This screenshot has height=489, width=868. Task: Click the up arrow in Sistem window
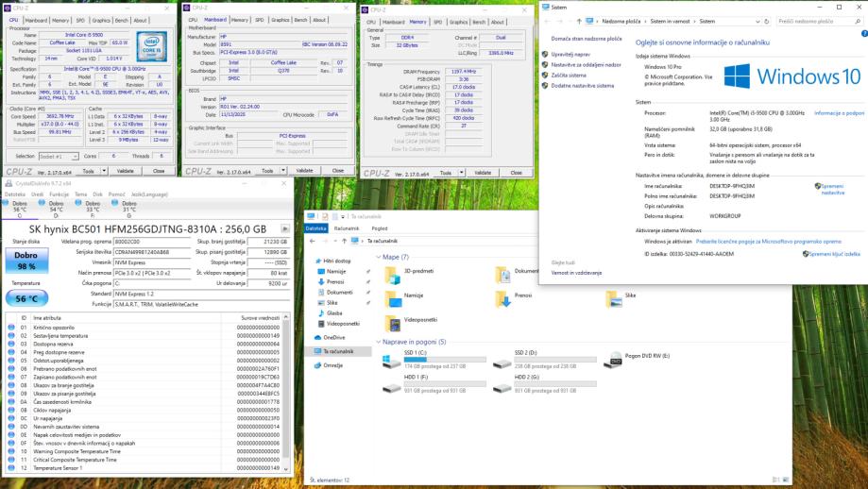tap(579, 22)
